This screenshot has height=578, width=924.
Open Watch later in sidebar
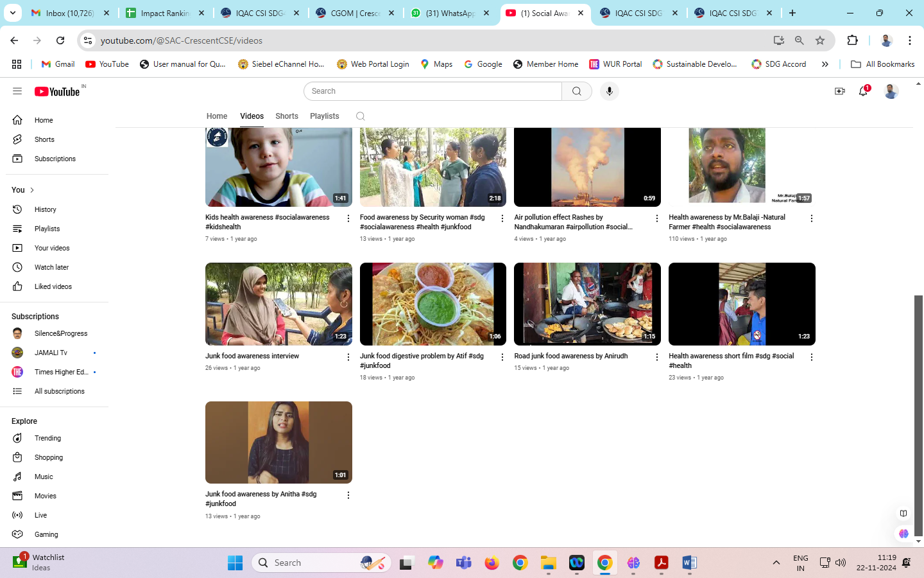pos(51,267)
